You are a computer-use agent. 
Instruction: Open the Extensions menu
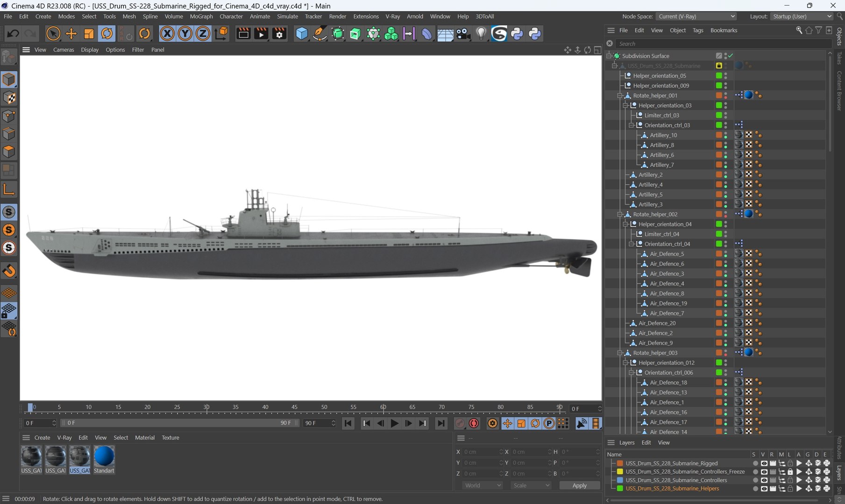pos(366,16)
